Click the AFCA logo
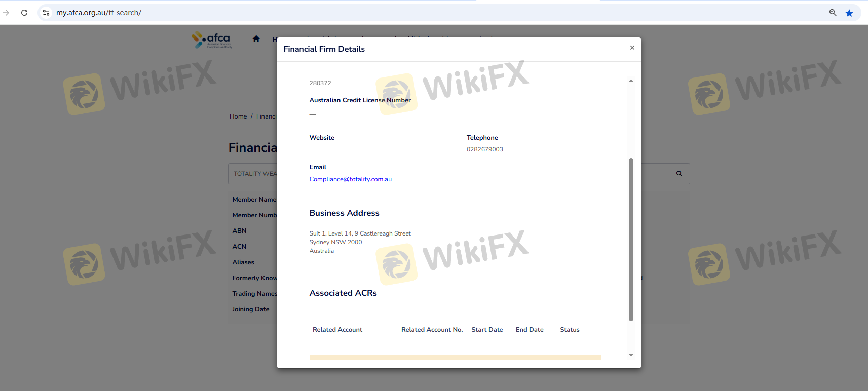Viewport: 868px width, 391px height. click(x=212, y=40)
